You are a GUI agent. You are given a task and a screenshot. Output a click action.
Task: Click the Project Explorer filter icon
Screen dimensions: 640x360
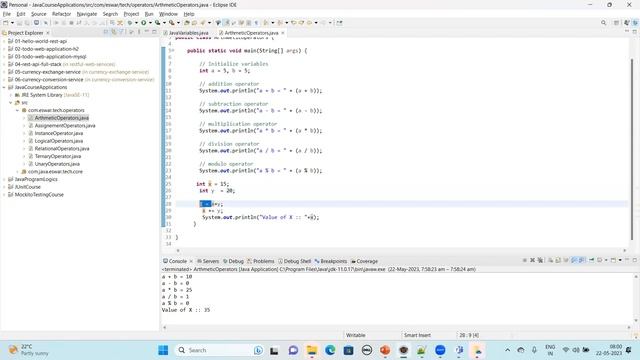pos(121,32)
